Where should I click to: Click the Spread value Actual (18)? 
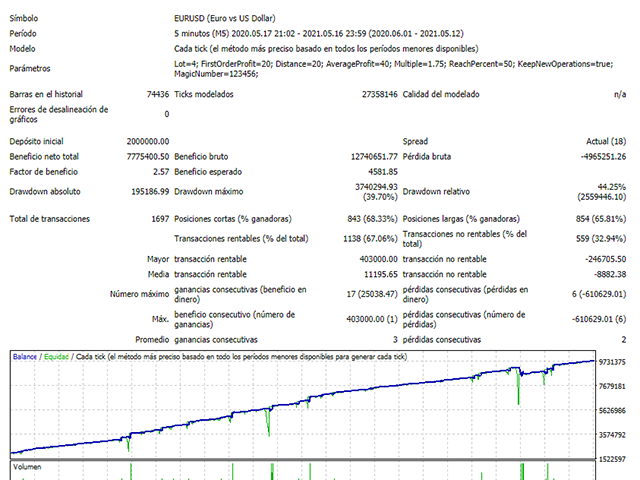pos(606,141)
